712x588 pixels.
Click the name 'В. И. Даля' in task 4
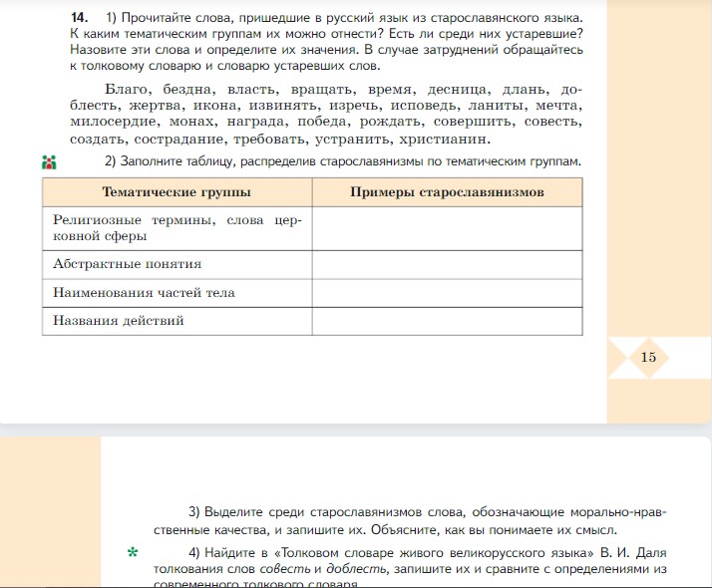633,552
